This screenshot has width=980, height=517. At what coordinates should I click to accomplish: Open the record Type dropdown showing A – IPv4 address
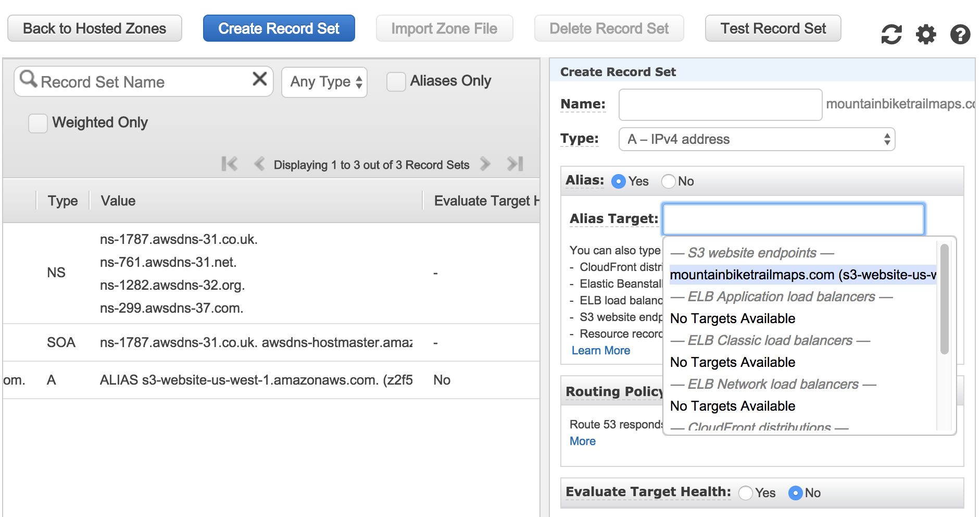(x=757, y=139)
